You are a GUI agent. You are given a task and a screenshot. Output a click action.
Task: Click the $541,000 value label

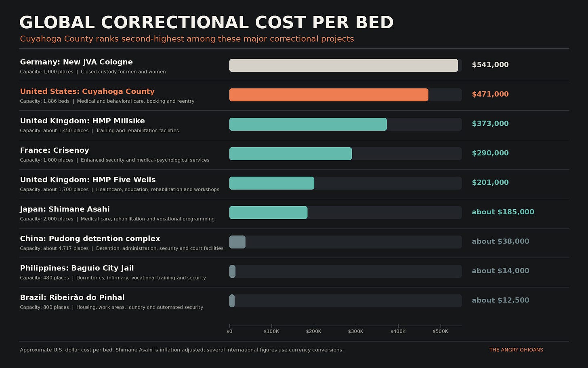click(x=490, y=65)
